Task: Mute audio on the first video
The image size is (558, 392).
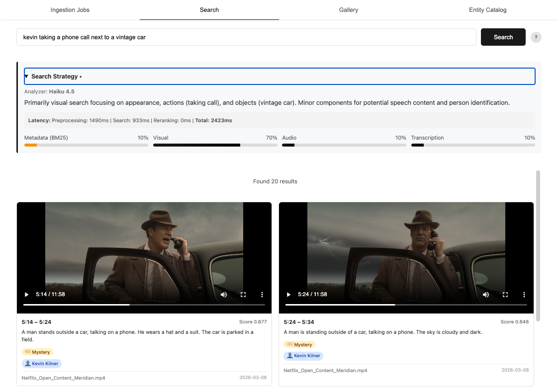Action: tap(224, 294)
